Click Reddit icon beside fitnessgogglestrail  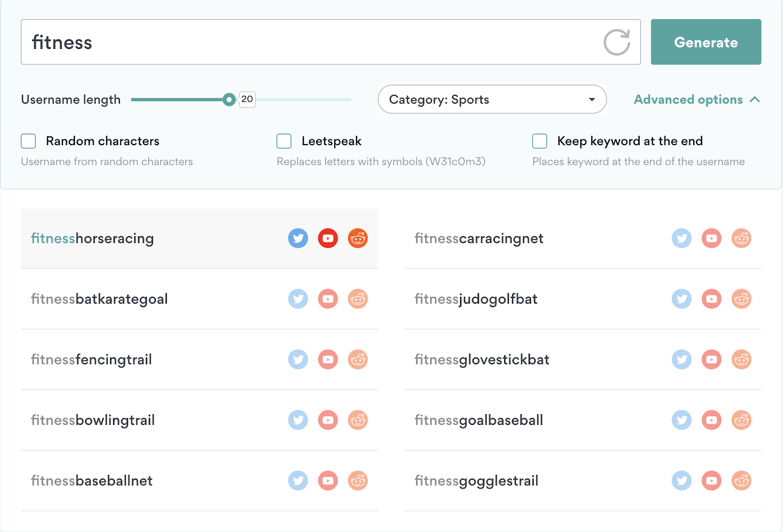pos(741,481)
